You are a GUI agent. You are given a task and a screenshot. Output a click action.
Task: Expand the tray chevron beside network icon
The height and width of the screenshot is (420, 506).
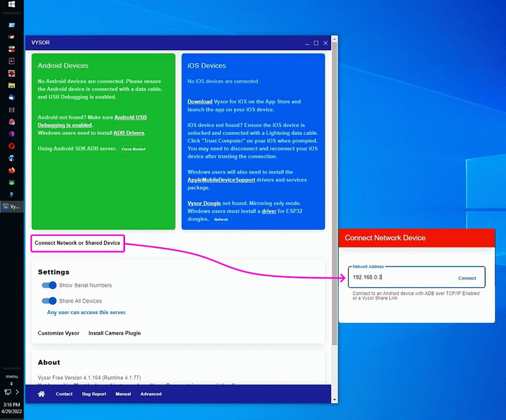tap(17, 392)
